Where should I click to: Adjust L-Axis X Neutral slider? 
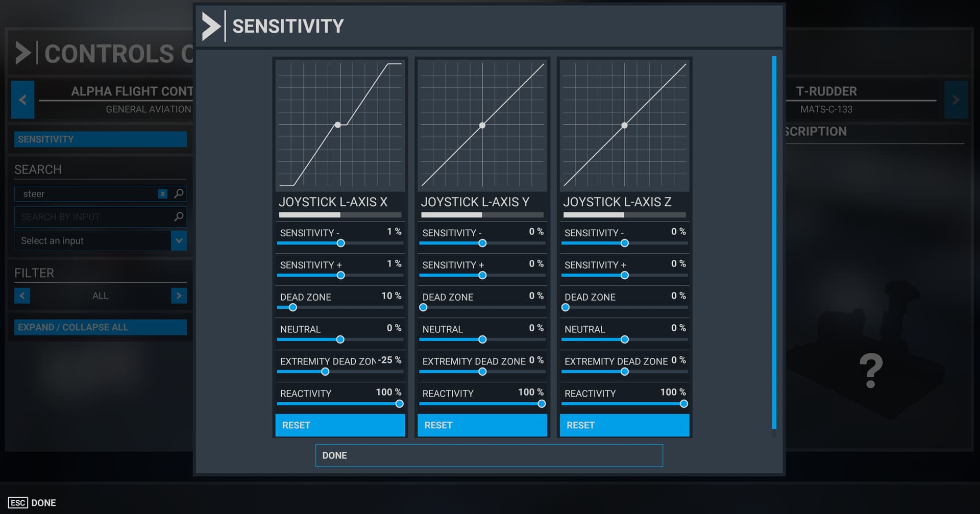[340, 340]
